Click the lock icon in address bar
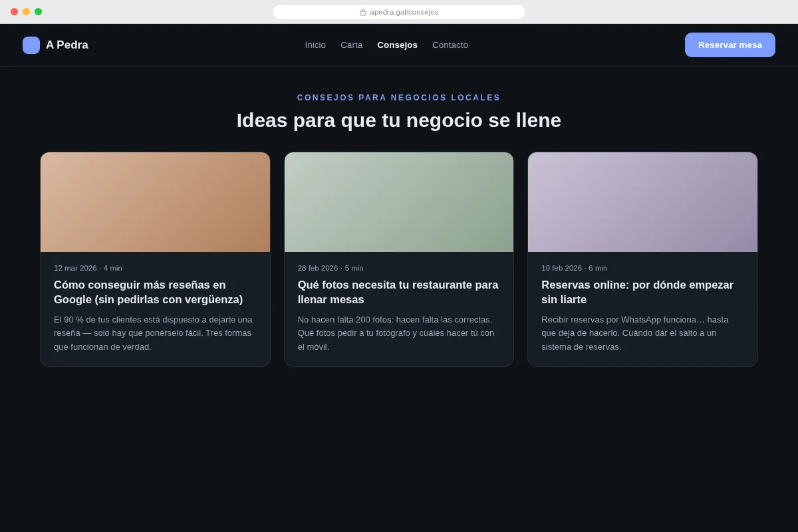 (363, 12)
